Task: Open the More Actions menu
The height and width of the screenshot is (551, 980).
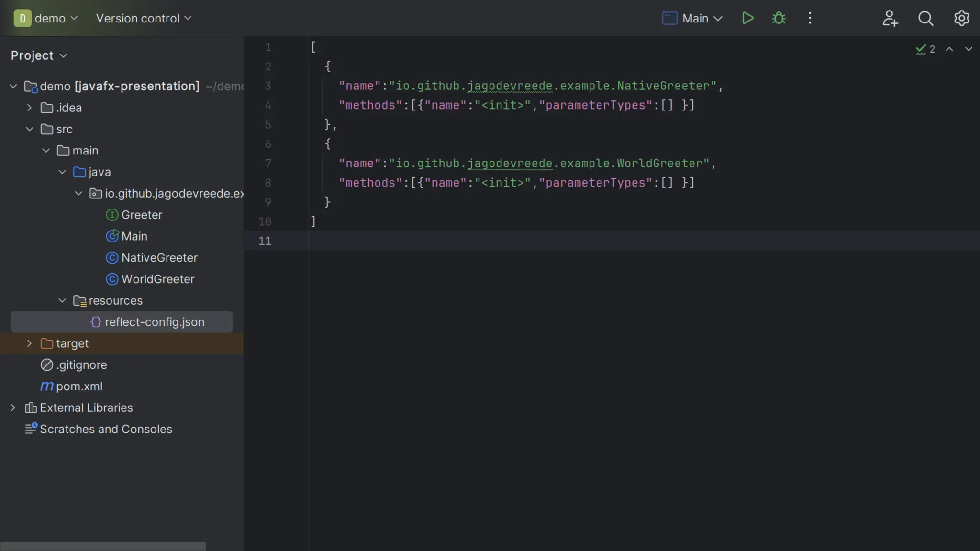Action: 810,18
